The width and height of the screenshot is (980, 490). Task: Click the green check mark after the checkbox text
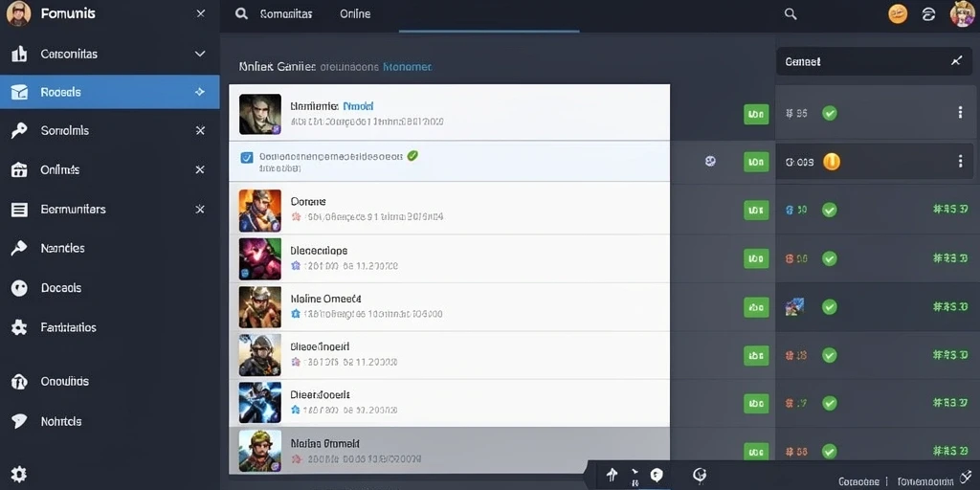pyautogui.click(x=412, y=156)
